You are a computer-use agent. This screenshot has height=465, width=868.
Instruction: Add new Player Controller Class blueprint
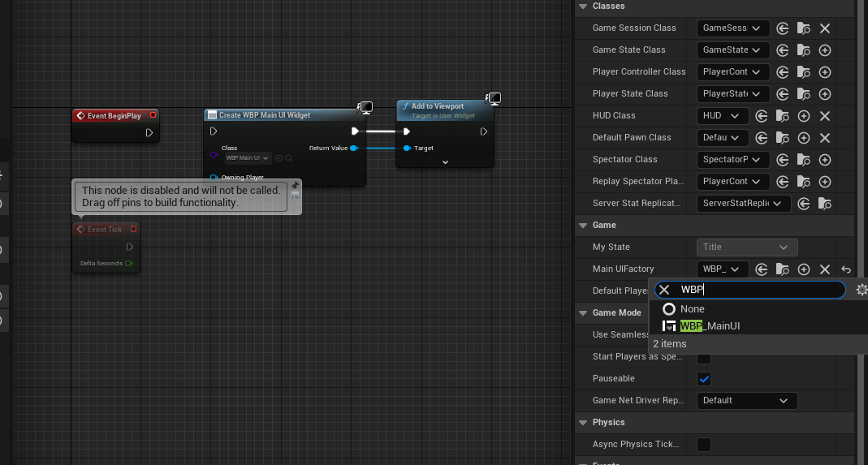tap(825, 72)
